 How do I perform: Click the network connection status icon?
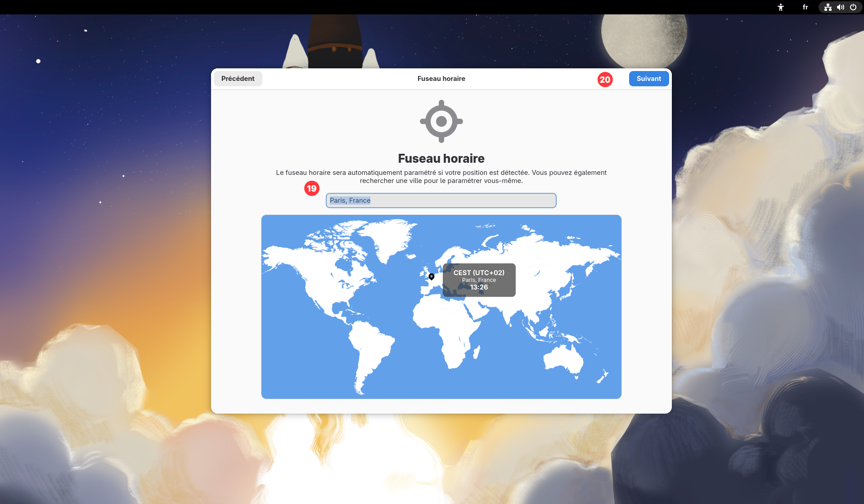[828, 7]
